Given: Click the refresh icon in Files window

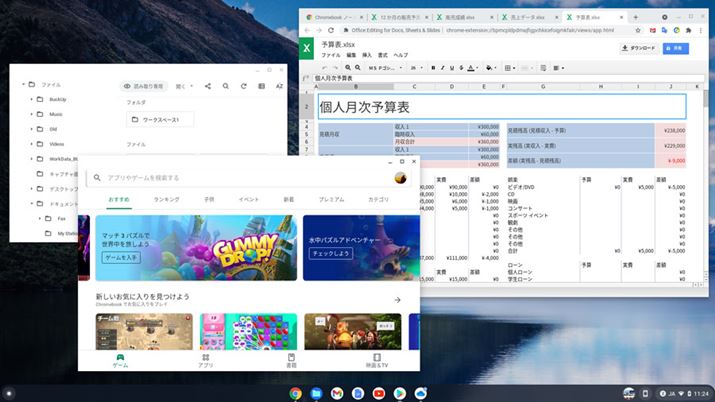Looking at the screenshot, I should tap(244, 86).
